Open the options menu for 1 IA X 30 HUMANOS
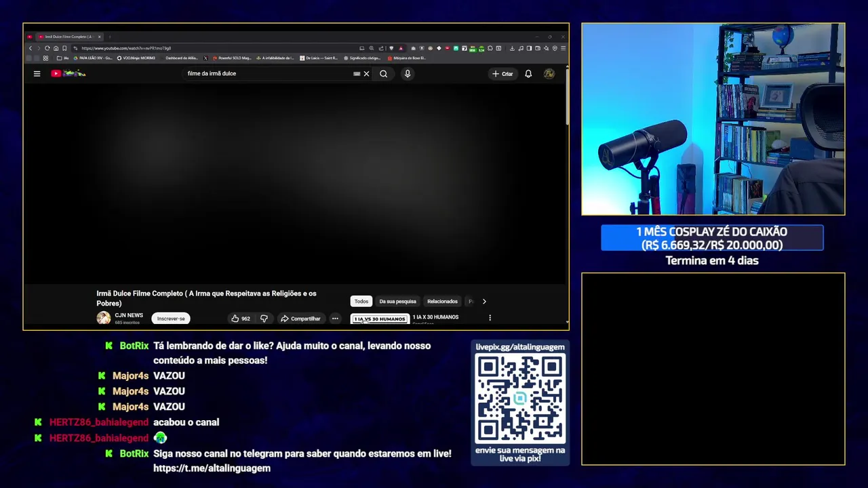The width and height of the screenshot is (868, 488). (x=490, y=318)
